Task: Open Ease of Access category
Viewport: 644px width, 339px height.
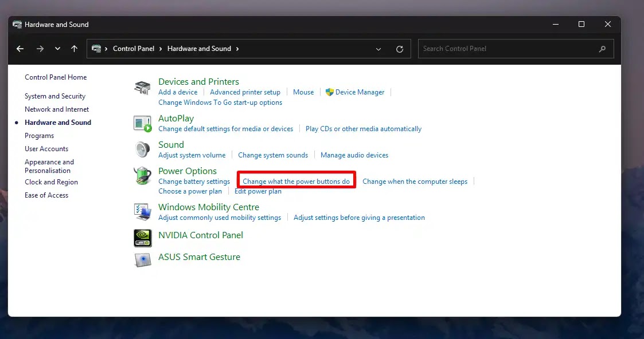Action: [46, 195]
